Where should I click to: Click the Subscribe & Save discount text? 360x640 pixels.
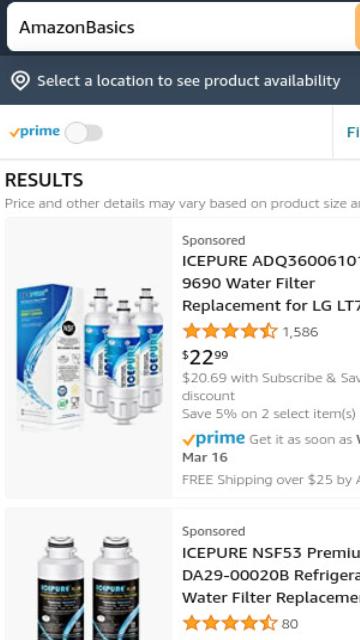click(x=271, y=387)
